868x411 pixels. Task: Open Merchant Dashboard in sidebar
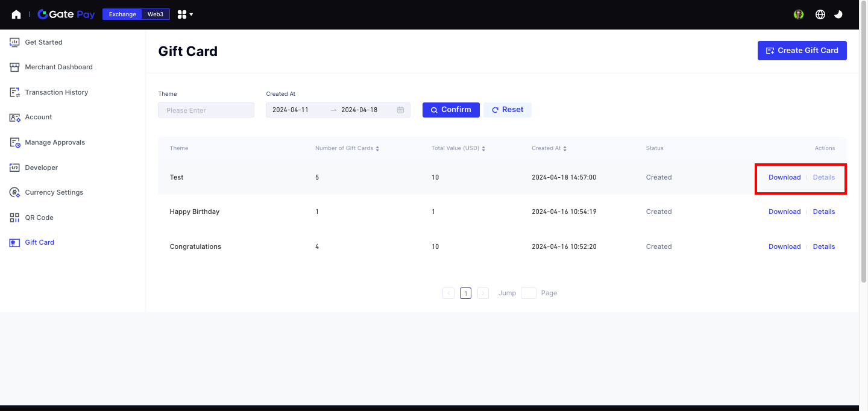point(58,67)
